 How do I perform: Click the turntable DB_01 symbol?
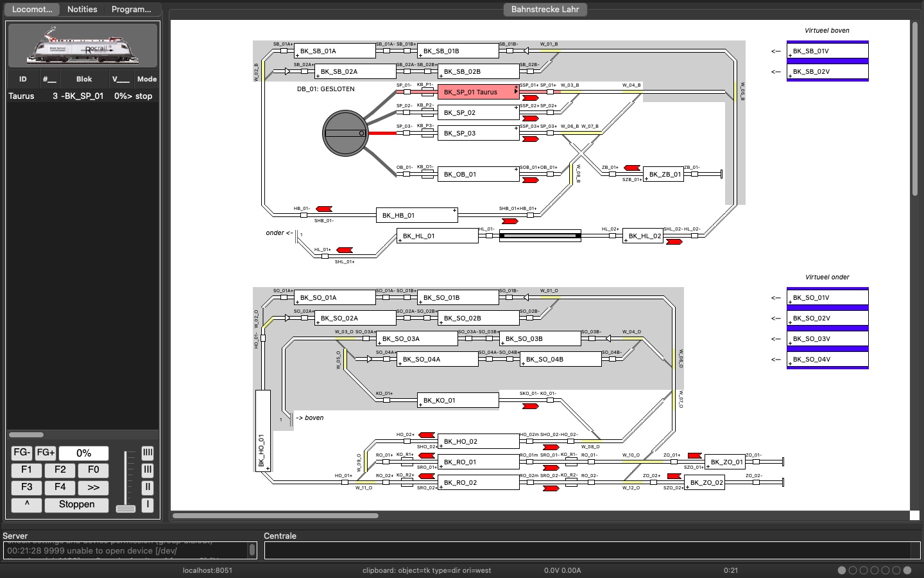click(345, 134)
